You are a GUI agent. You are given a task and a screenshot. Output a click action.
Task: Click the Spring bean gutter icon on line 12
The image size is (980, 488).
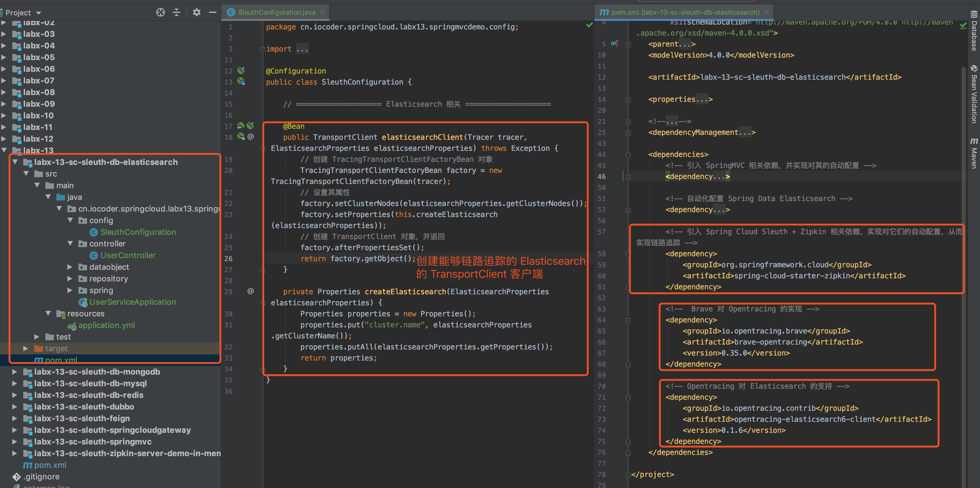point(241,71)
